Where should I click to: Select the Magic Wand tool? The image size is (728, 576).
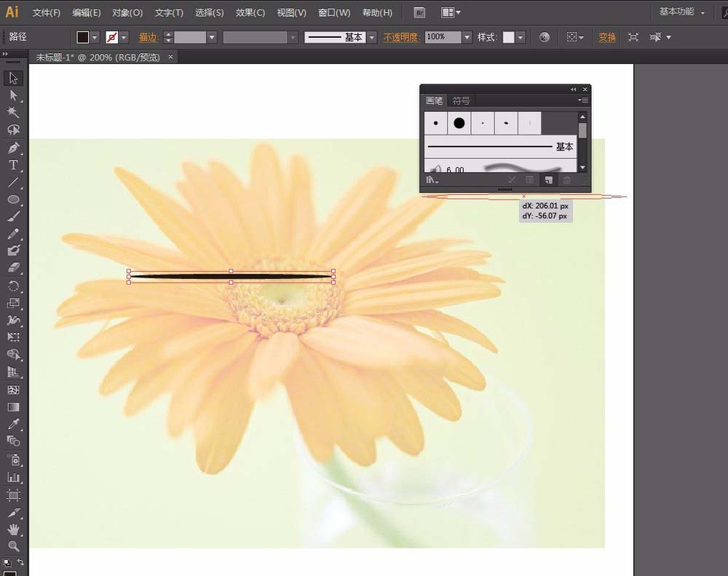(x=13, y=113)
